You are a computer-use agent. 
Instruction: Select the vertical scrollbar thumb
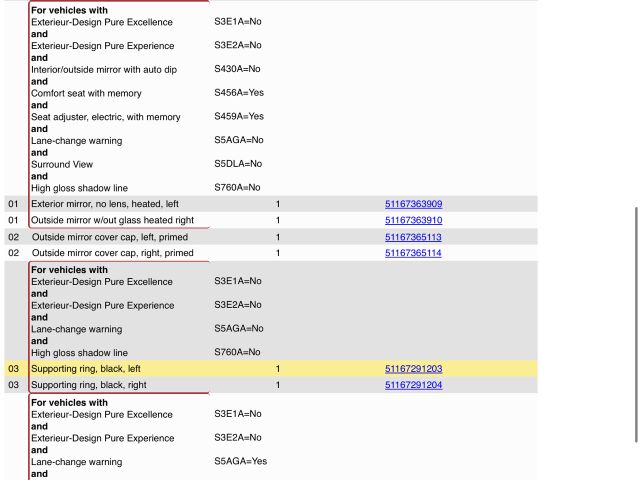(x=635, y=324)
